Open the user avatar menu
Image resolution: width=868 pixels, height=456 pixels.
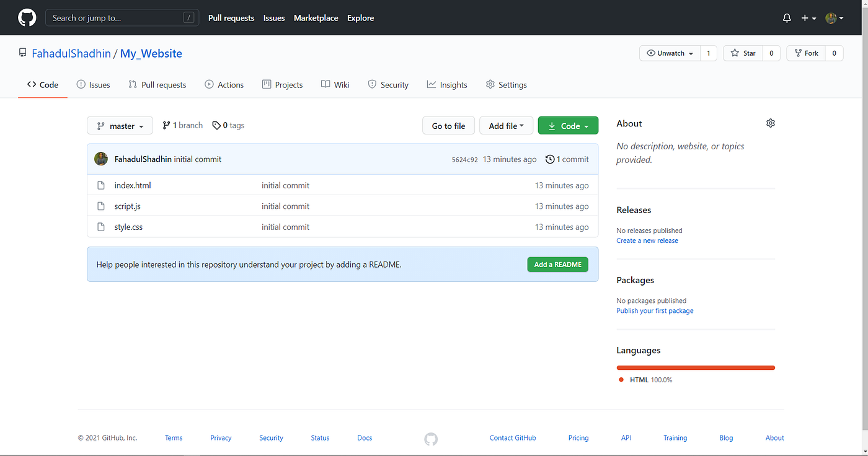point(834,18)
